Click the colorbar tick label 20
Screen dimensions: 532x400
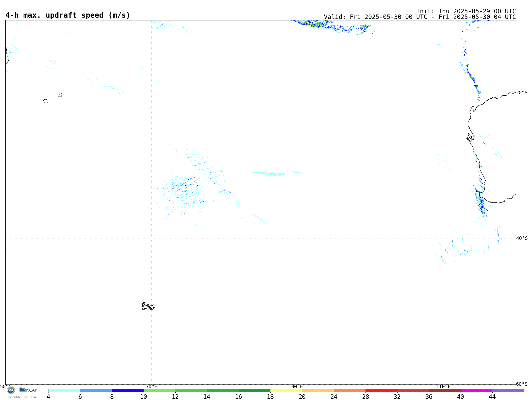[x=302, y=397]
